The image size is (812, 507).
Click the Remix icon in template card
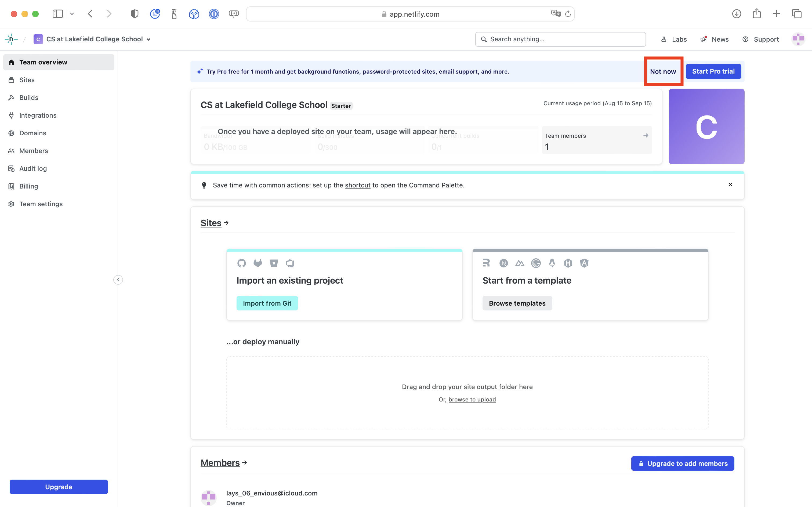pos(487,263)
